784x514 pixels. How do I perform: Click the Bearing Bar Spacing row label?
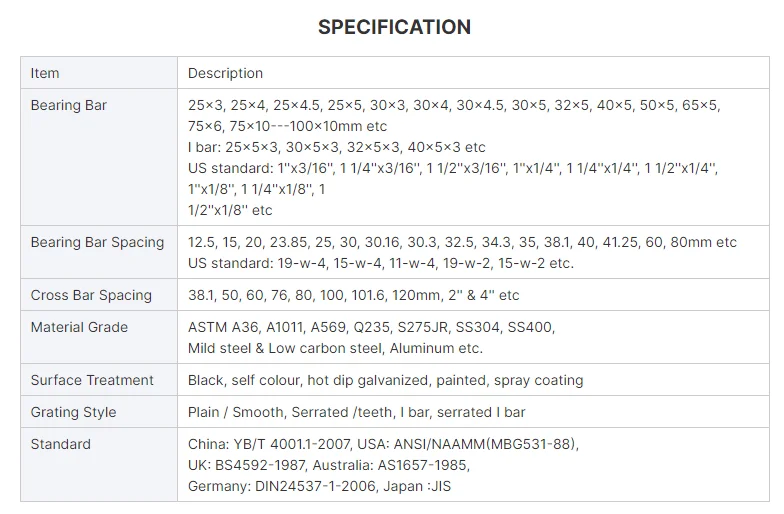pos(97,242)
